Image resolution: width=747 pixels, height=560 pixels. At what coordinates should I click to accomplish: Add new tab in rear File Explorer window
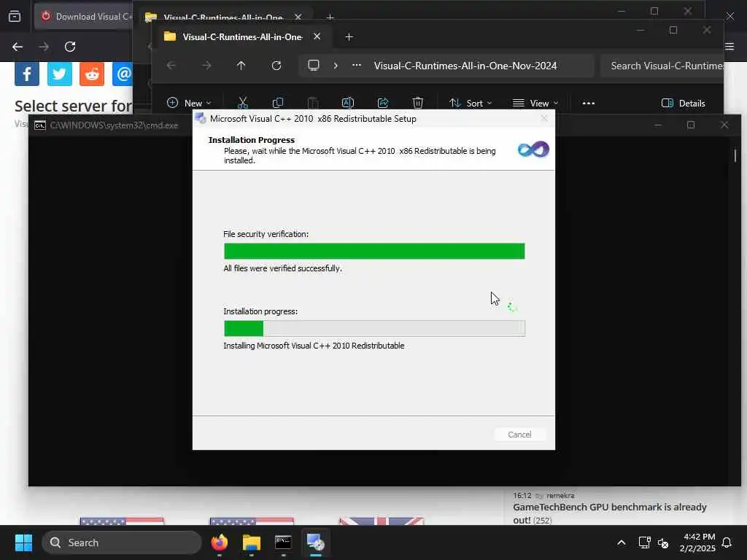tap(330, 17)
